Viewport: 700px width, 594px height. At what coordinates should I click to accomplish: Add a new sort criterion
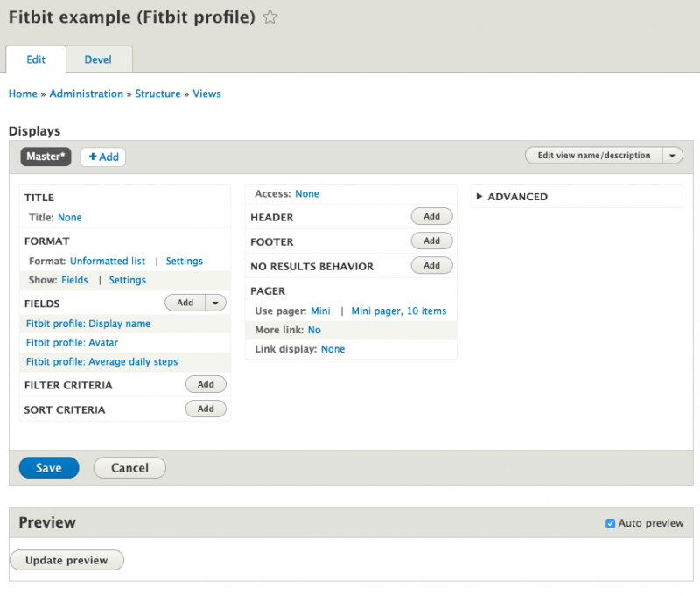[x=206, y=409]
